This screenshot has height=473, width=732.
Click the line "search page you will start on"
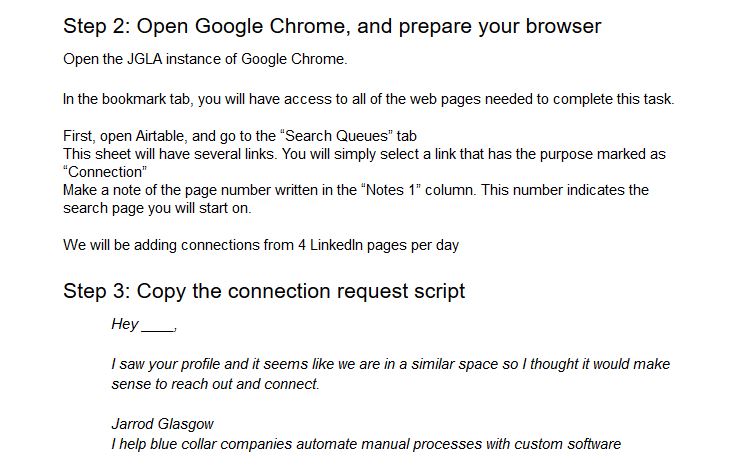pyautogui.click(x=158, y=206)
